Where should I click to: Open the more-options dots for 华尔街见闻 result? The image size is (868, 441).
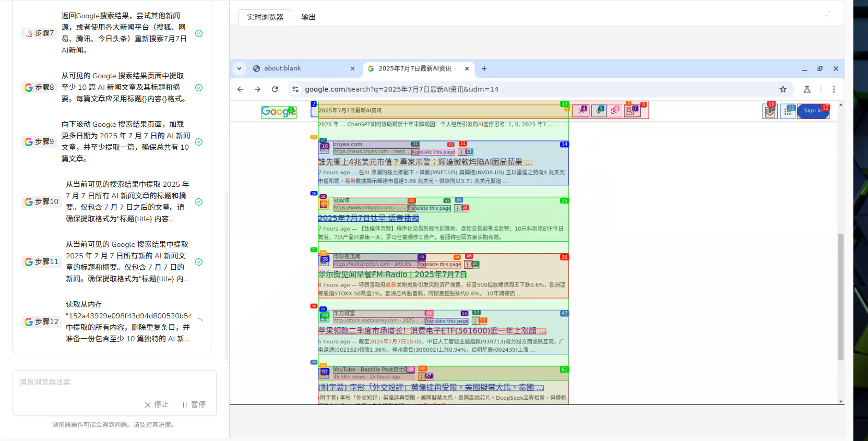468,265
